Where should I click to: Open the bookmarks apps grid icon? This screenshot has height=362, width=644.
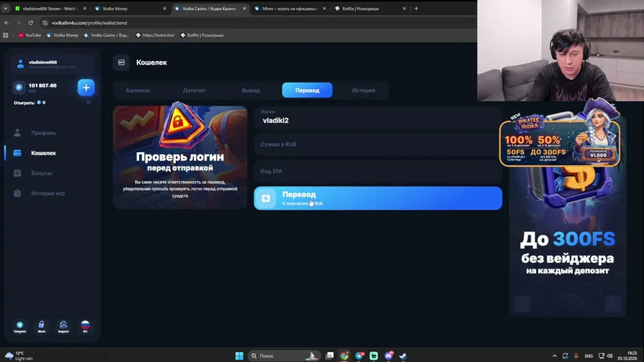point(6,35)
